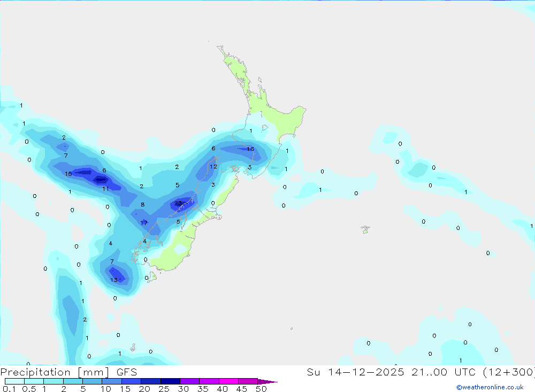Click the legend tick label '0.1'

click(9, 389)
